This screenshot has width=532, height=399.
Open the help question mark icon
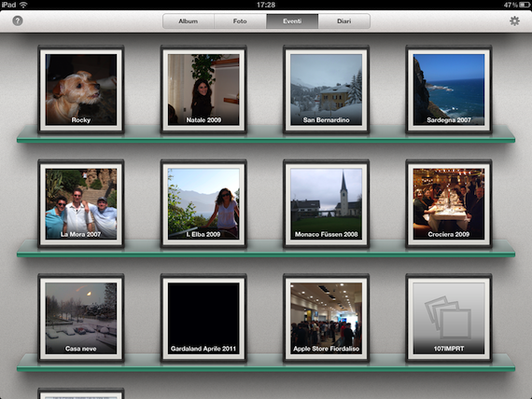pyautogui.click(x=18, y=21)
